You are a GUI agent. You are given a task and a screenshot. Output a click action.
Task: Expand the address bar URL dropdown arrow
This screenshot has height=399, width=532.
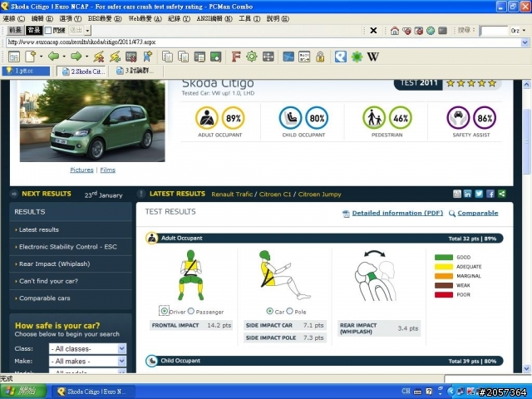click(525, 42)
